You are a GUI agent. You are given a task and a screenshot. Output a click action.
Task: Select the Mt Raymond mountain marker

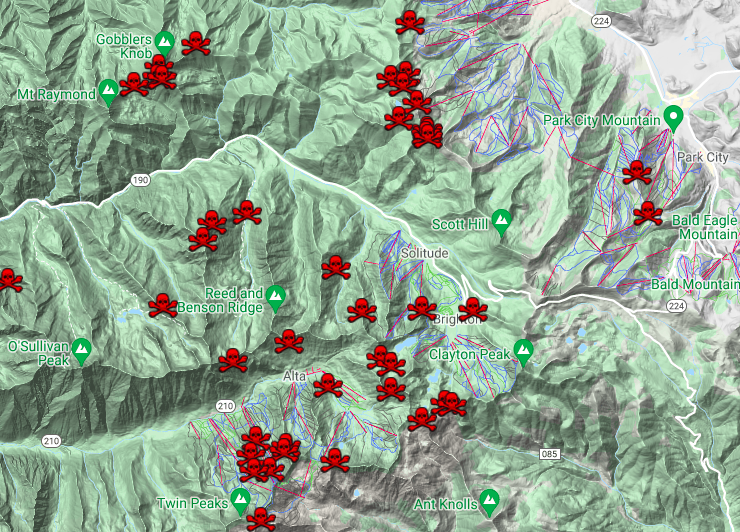pyautogui.click(x=110, y=93)
